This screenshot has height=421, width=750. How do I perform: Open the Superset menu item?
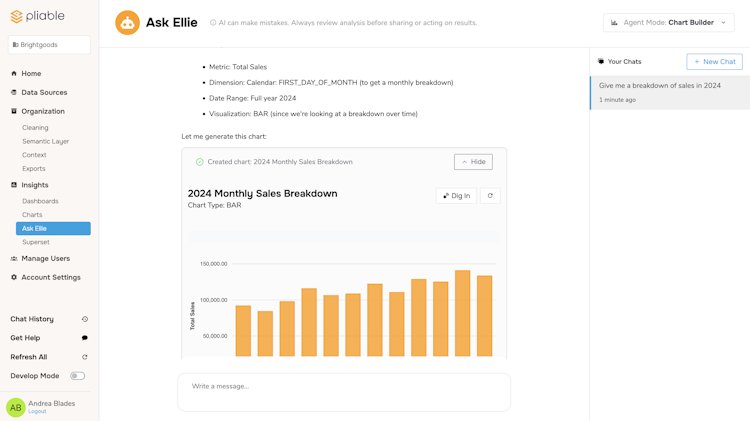point(36,242)
